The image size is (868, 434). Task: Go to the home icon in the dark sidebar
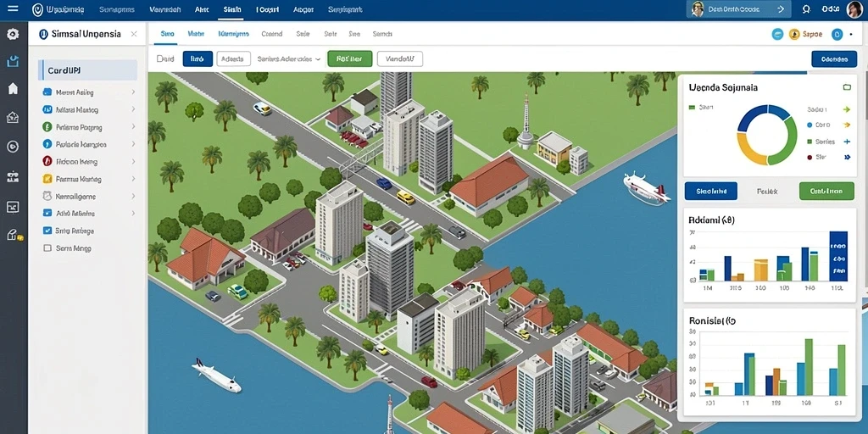click(13, 88)
